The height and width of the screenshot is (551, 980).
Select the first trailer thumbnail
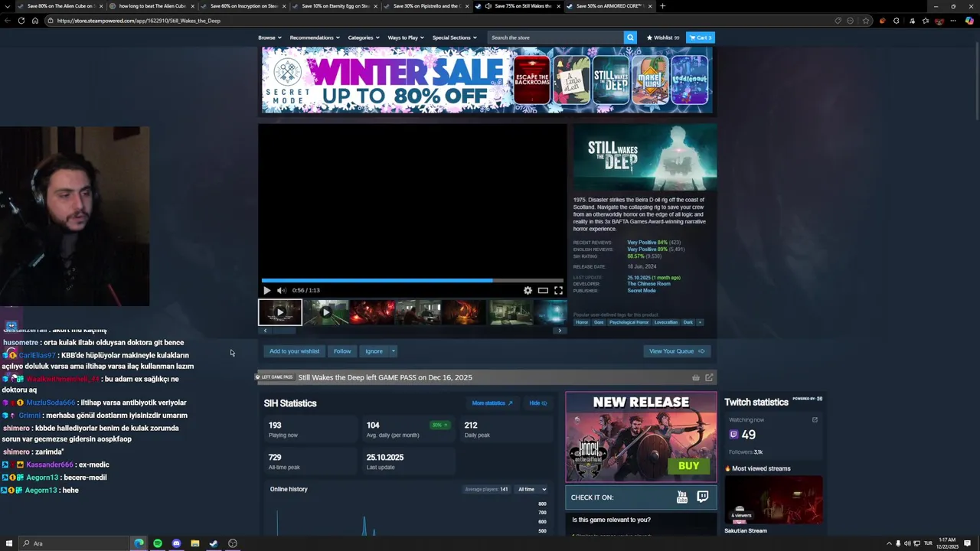click(280, 312)
